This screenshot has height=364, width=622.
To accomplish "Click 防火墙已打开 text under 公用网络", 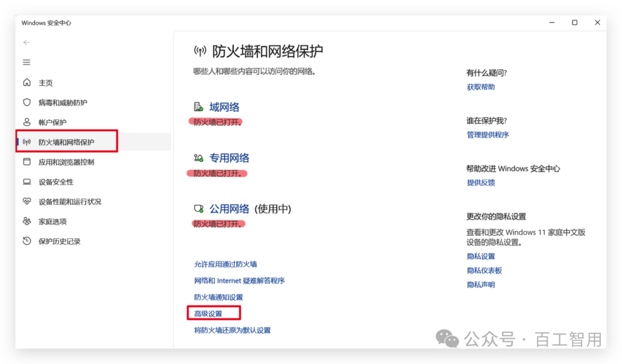I will [x=217, y=224].
